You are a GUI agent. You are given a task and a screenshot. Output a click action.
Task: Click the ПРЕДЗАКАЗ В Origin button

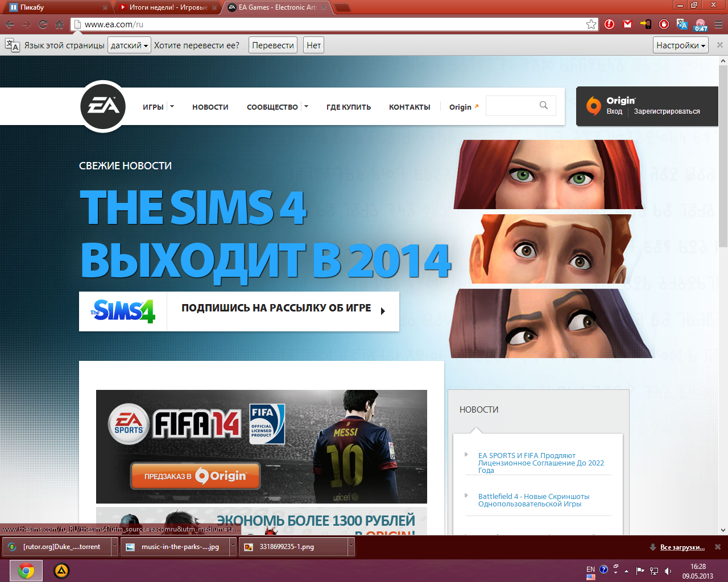coord(196,476)
